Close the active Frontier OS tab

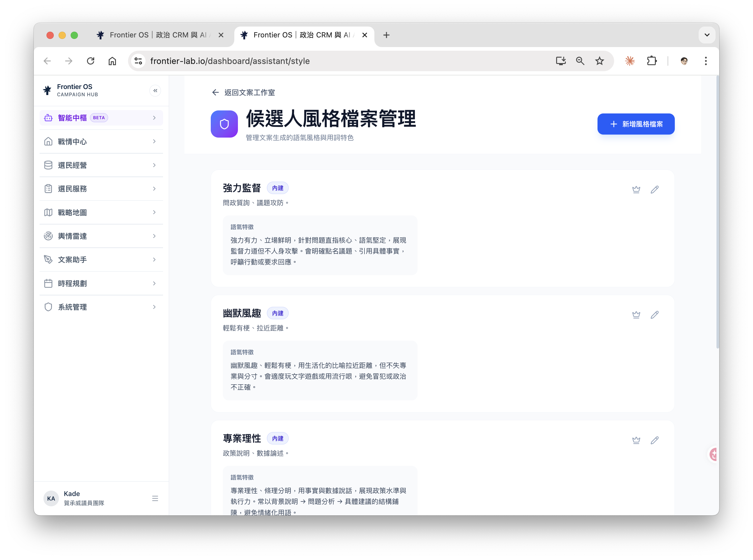tap(365, 35)
